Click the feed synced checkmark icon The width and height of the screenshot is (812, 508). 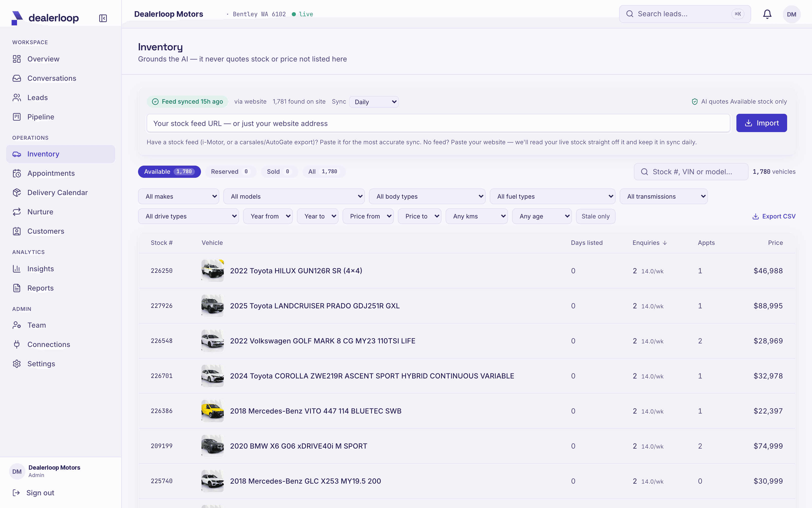coord(155,102)
